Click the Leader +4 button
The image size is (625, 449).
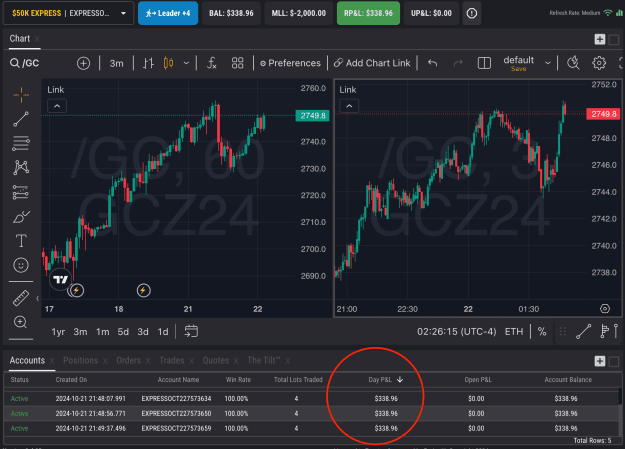tap(168, 13)
